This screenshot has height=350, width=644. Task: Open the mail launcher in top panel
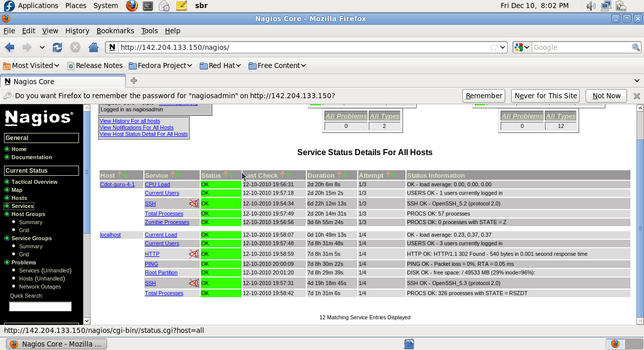(x=164, y=6)
